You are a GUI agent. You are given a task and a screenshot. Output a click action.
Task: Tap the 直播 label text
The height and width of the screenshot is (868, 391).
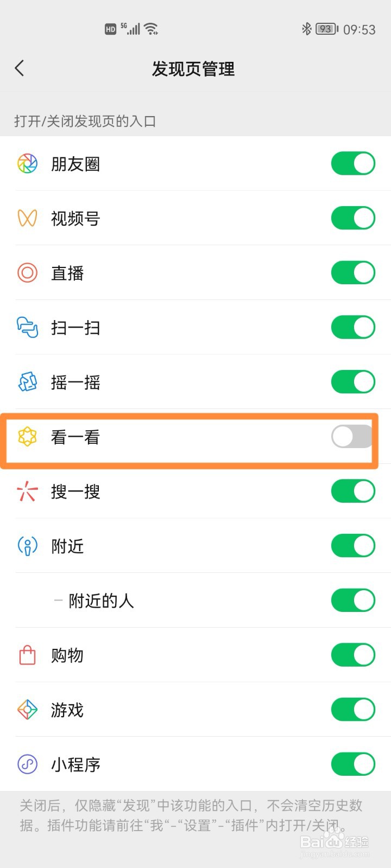pyautogui.click(x=67, y=273)
